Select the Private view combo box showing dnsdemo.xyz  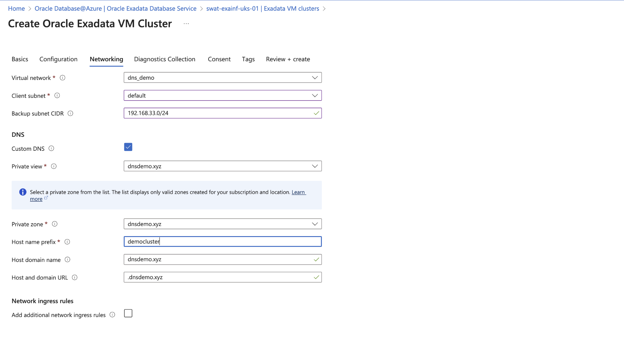click(222, 166)
